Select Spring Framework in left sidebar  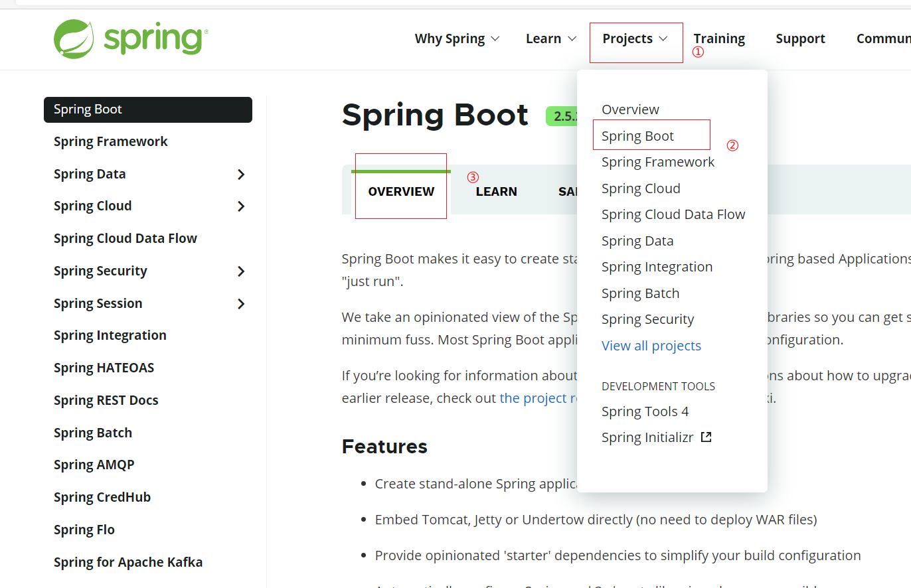(111, 141)
